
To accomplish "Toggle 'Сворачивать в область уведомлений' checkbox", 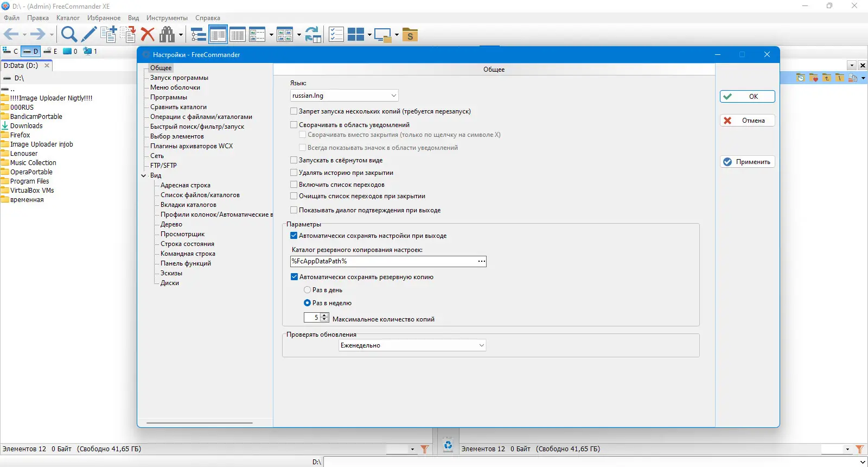I will [x=294, y=125].
